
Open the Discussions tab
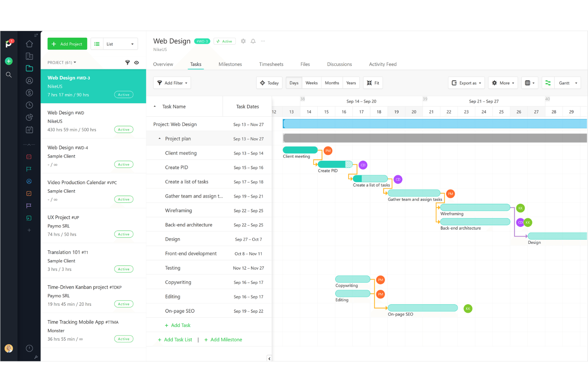pyautogui.click(x=339, y=64)
